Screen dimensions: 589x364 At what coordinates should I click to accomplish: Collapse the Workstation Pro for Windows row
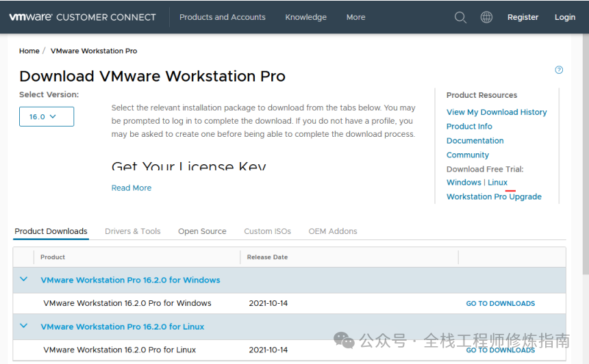pyautogui.click(x=24, y=280)
